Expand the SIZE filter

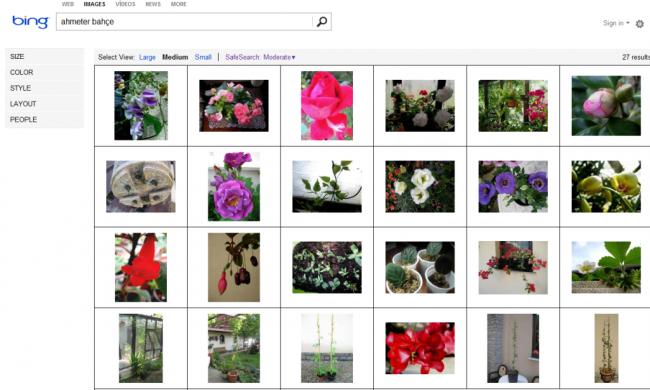coord(44,56)
